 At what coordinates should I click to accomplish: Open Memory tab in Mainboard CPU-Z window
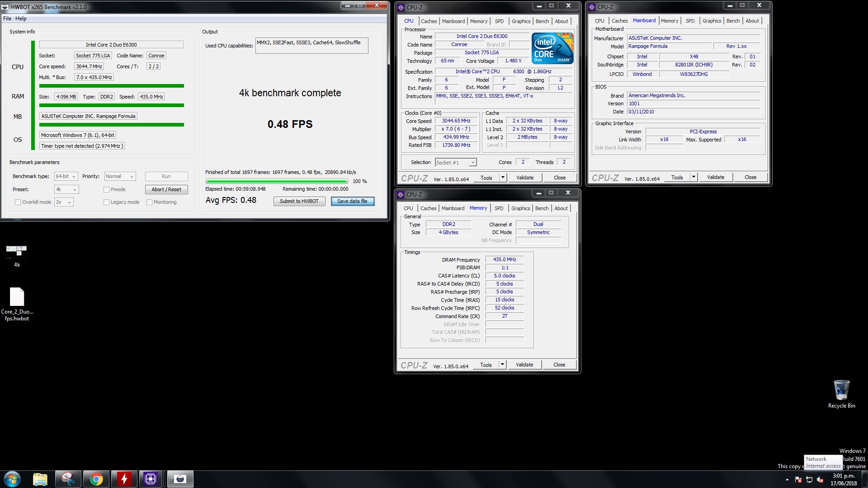(x=669, y=21)
